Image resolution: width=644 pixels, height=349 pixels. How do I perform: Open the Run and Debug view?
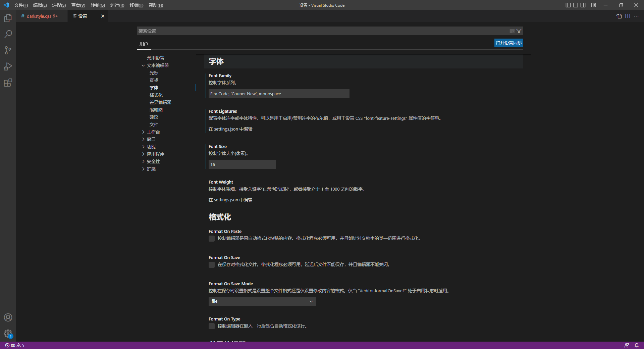[8, 66]
